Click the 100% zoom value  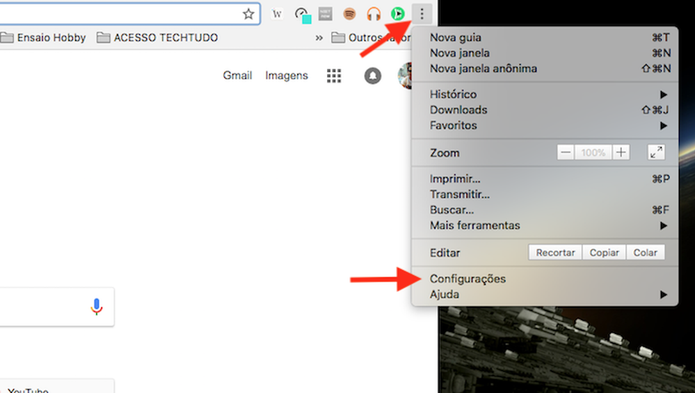[593, 152]
